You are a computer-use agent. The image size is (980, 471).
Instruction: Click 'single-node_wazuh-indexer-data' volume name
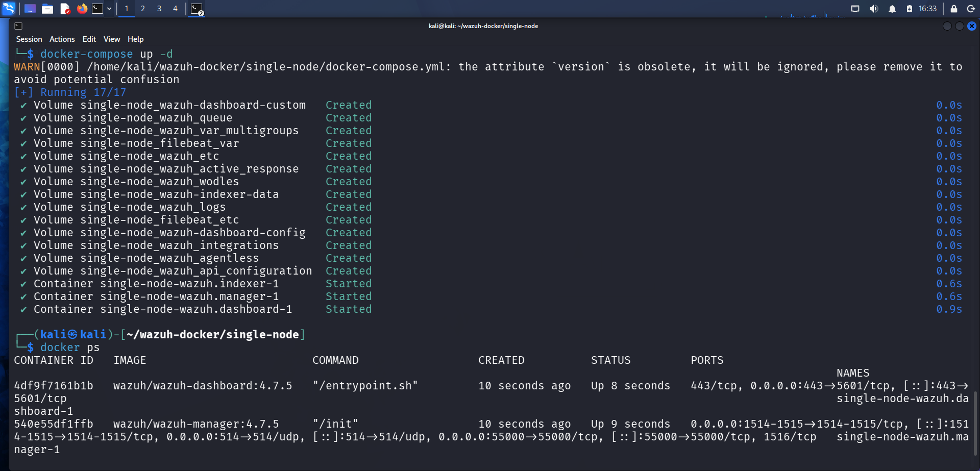click(x=179, y=194)
